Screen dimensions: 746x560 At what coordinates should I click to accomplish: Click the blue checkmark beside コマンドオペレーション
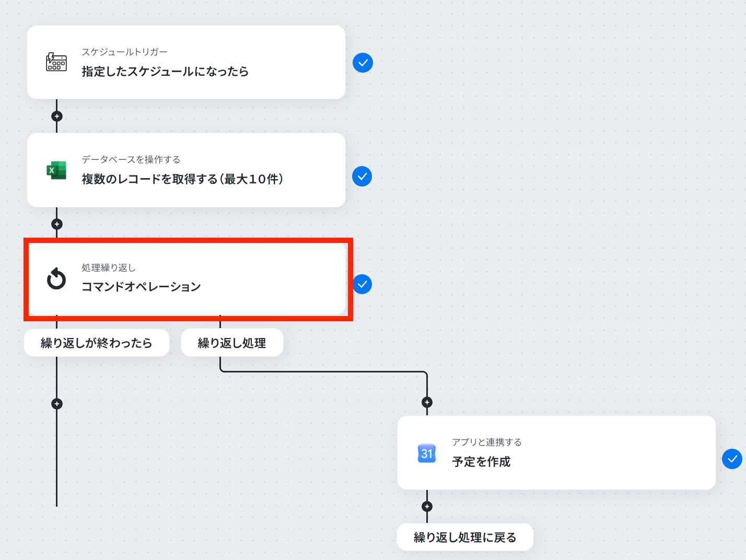362,284
